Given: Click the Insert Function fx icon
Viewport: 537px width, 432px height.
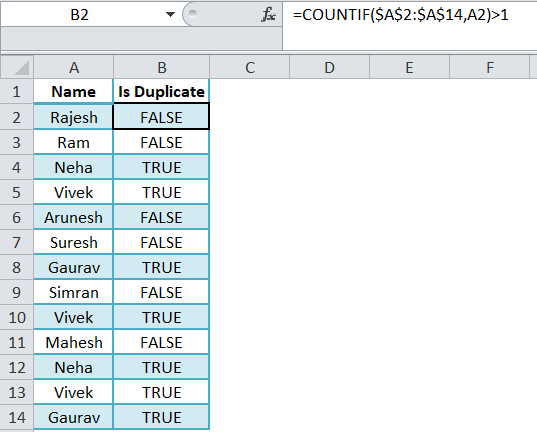Looking at the screenshot, I should [x=268, y=14].
